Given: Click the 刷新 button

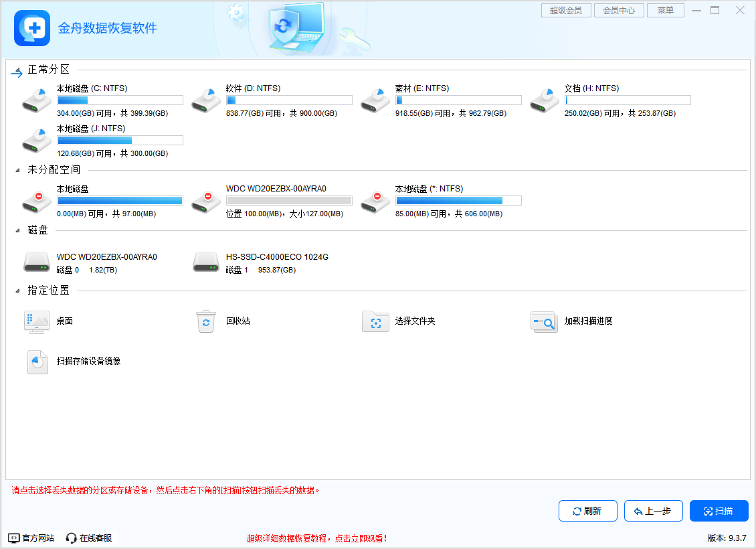Looking at the screenshot, I should click(x=587, y=511).
